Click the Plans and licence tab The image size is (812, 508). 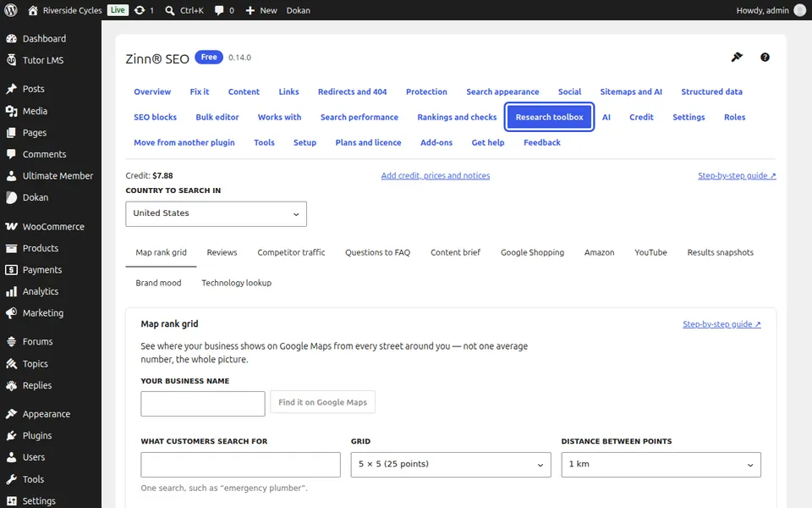(x=368, y=142)
